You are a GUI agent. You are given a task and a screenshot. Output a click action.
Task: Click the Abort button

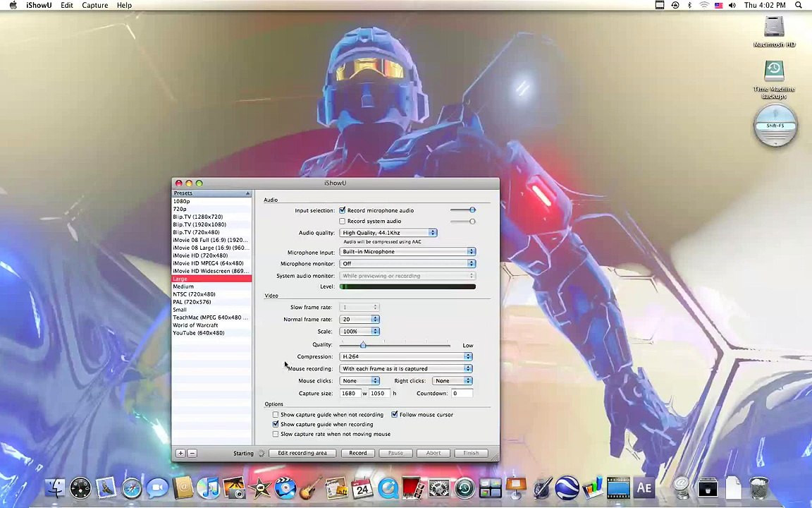tap(433, 453)
